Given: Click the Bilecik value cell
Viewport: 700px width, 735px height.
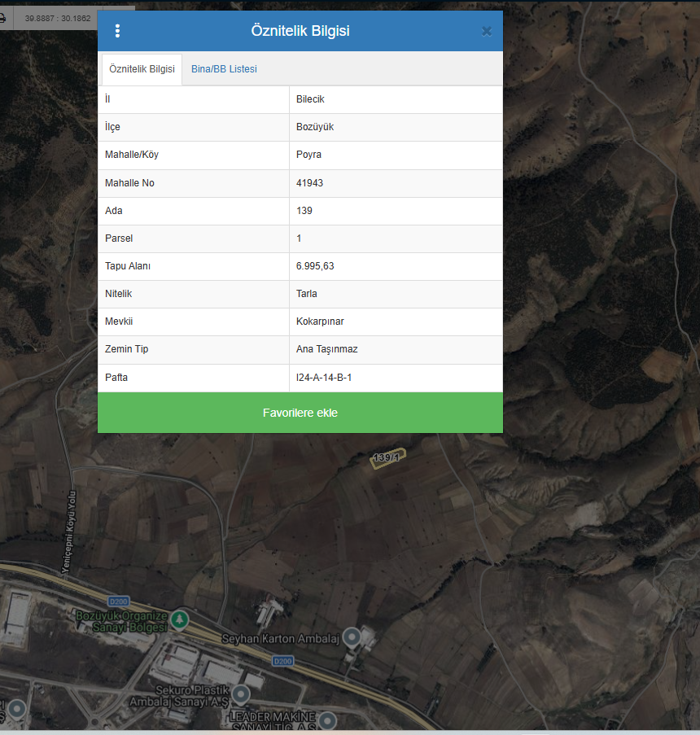Looking at the screenshot, I should point(396,99).
